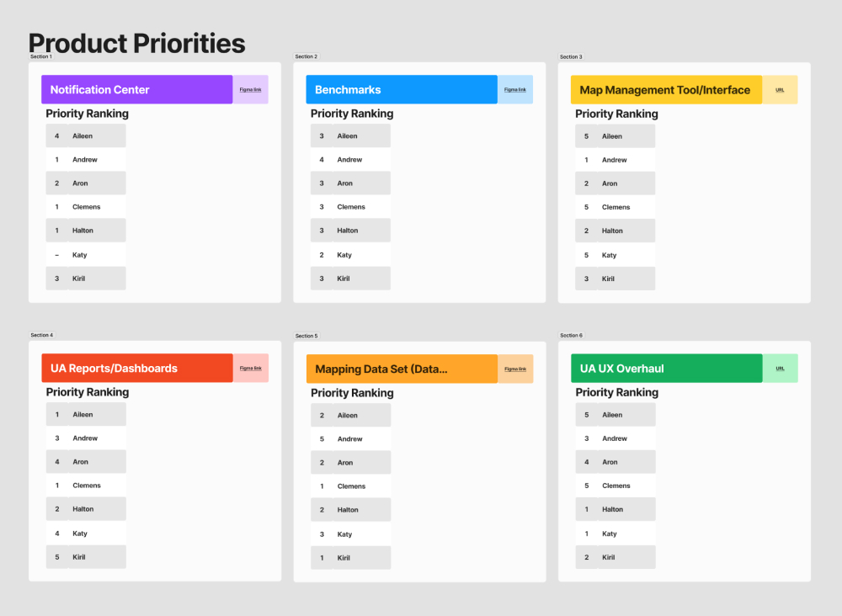842x616 pixels.
Task: Select the purple Notification Center header
Action: tap(136, 89)
